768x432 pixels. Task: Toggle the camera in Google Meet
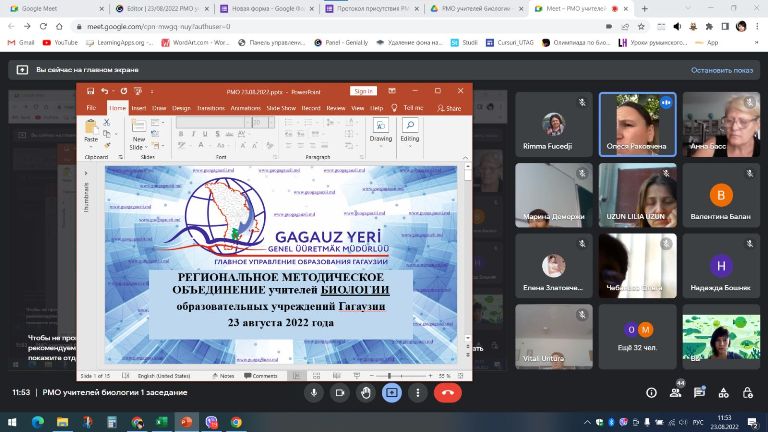coord(340,393)
